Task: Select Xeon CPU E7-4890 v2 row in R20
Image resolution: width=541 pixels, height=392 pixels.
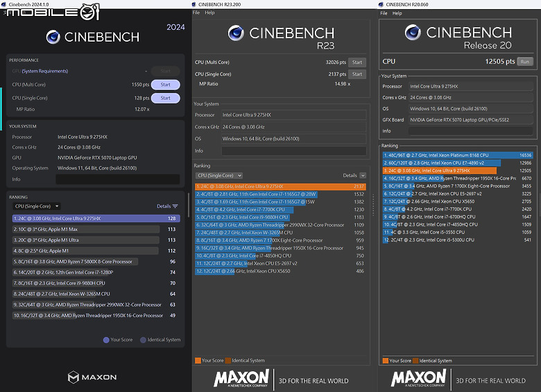Action: (x=458, y=163)
